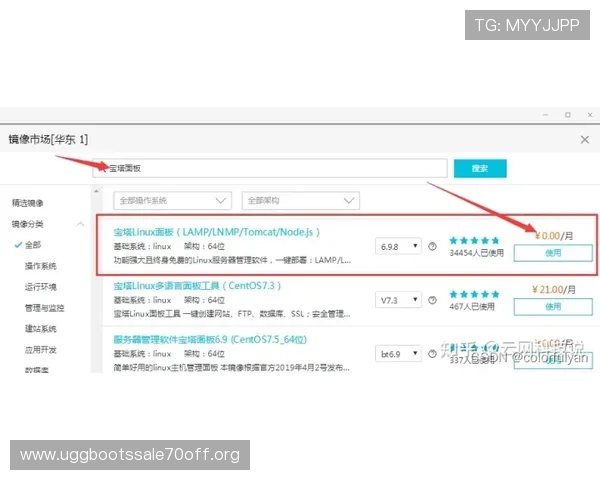The height and width of the screenshot is (480, 600).
Task: Click the 搜索 search button
Action: 480,168
